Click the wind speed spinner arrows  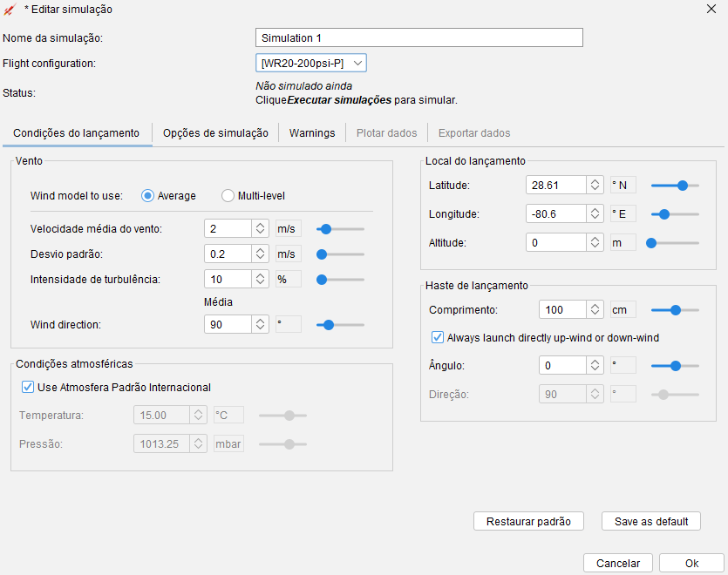coord(260,228)
